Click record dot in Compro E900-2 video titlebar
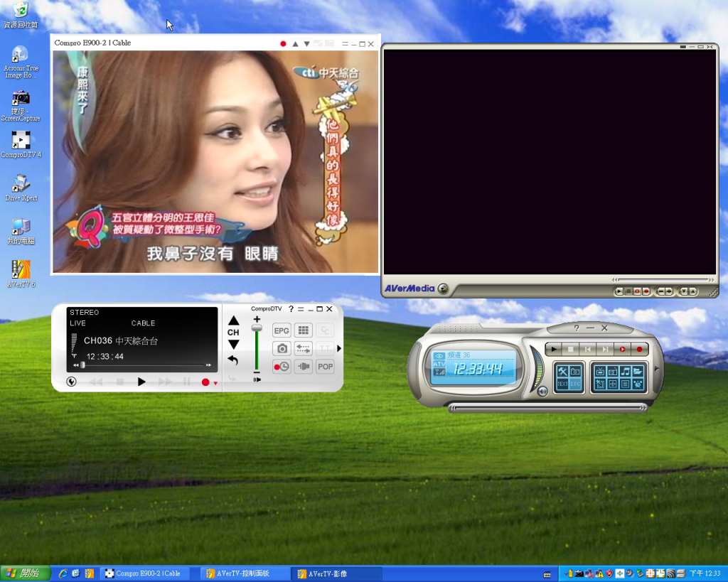Screen dimensions: 728x582 click(x=283, y=43)
